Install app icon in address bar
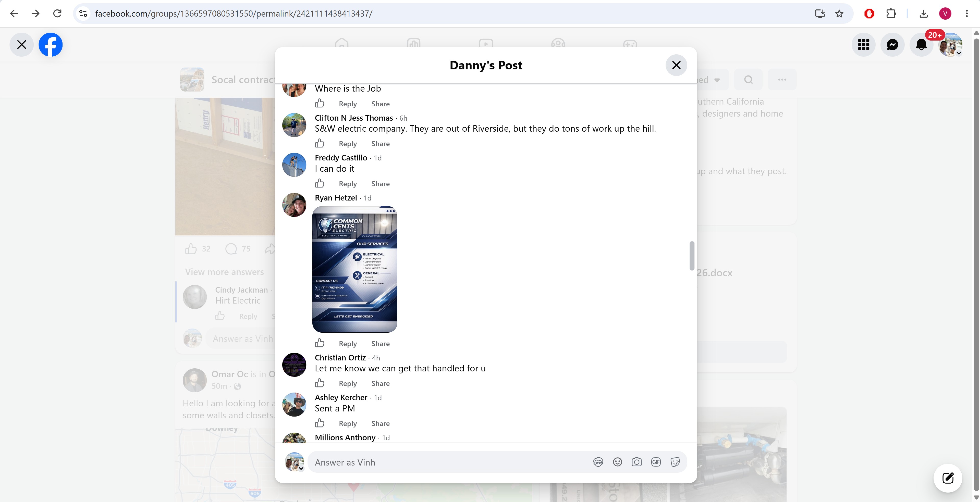The image size is (980, 502). (820, 14)
